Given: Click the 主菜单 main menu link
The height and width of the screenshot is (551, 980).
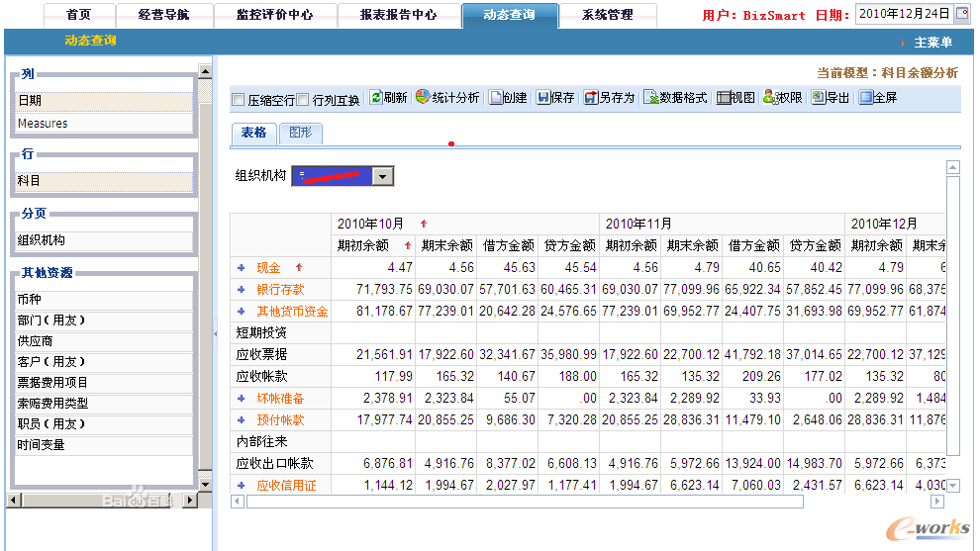Looking at the screenshot, I should point(932,43).
